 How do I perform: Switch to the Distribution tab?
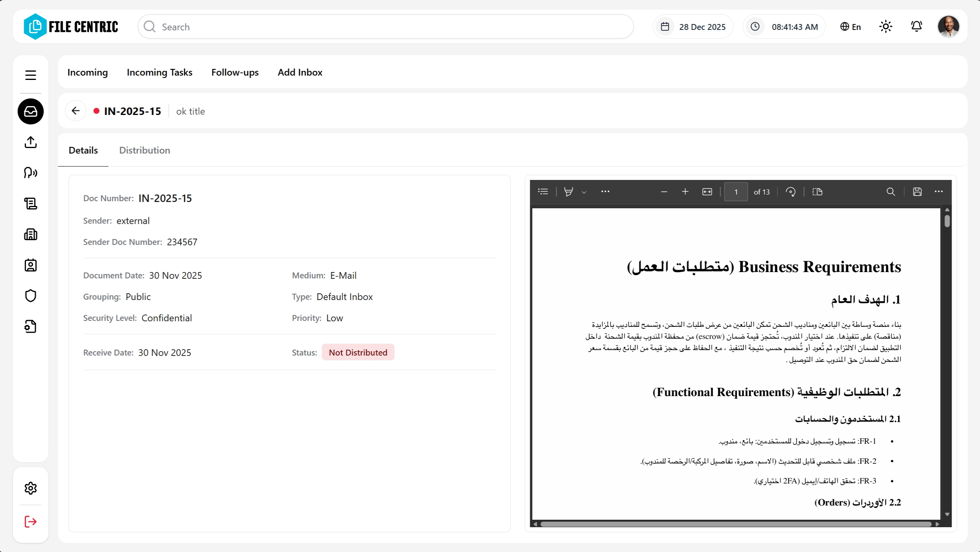pyautogui.click(x=144, y=150)
